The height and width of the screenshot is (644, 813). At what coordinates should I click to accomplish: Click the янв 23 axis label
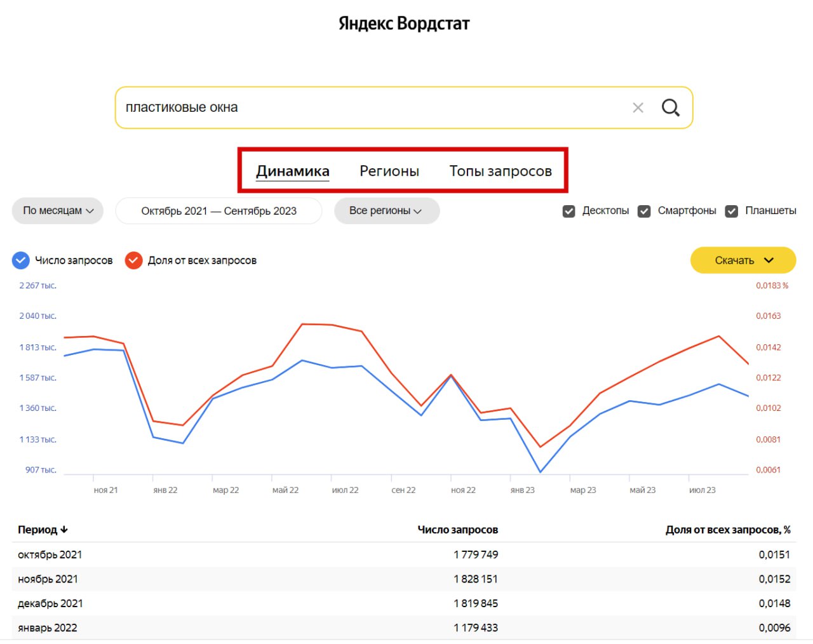click(x=522, y=490)
